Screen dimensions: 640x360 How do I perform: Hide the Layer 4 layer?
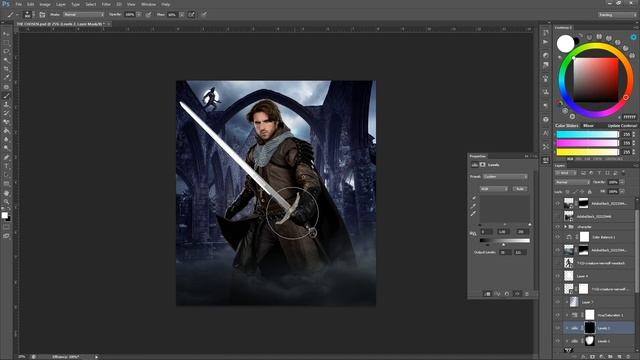(x=558, y=276)
